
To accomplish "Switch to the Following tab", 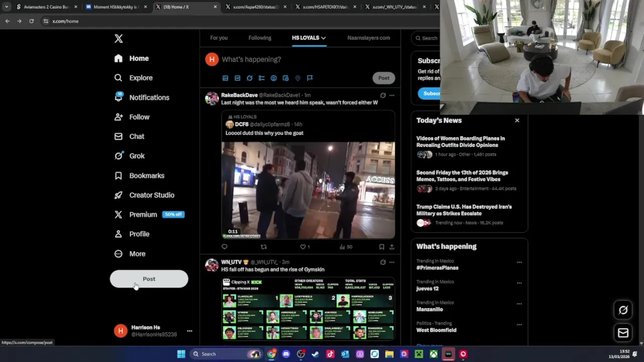I will pos(260,38).
